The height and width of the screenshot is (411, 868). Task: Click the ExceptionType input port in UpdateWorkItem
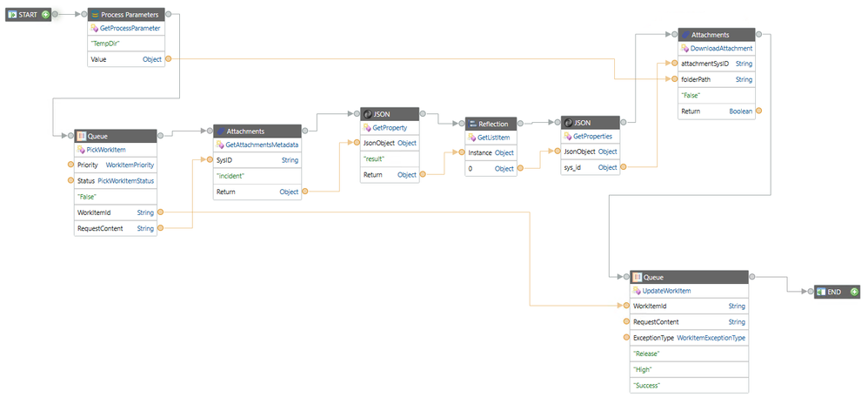pyautogui.click(x=626, y=337)
